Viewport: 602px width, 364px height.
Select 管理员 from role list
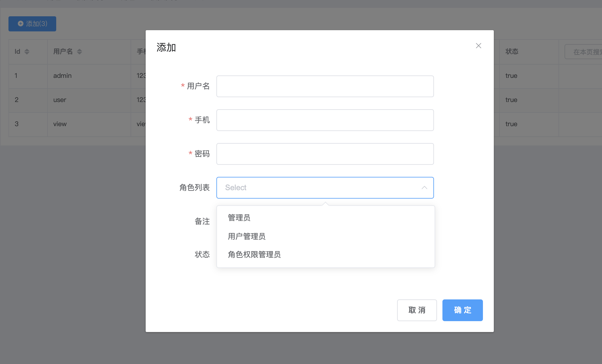point(239,218)
